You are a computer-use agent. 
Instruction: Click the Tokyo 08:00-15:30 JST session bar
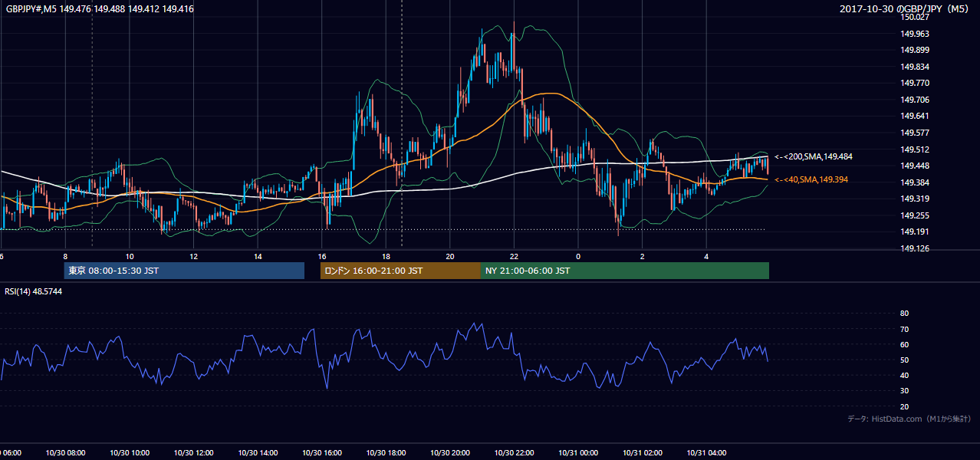tap(184, 271)
